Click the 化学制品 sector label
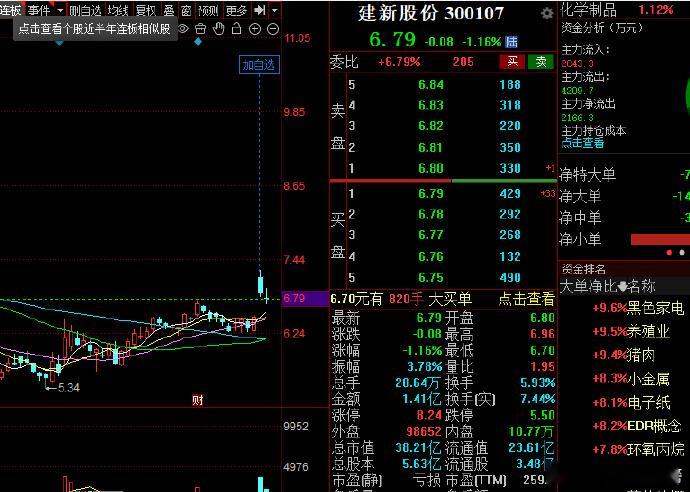 [x=589, y=10]
